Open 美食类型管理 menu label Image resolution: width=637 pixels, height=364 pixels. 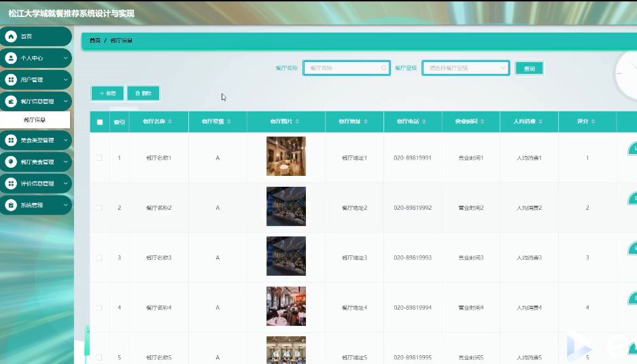click(x=37, y=140)
